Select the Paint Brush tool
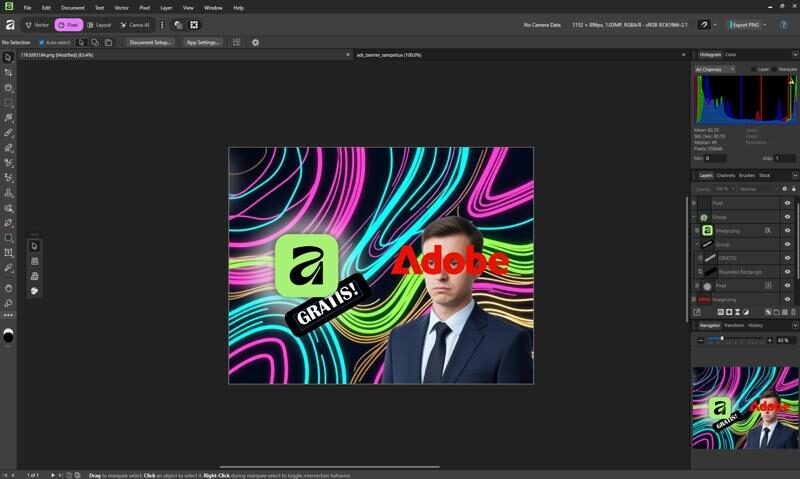This screenshot has height=479, width=800. coord(8,133)
